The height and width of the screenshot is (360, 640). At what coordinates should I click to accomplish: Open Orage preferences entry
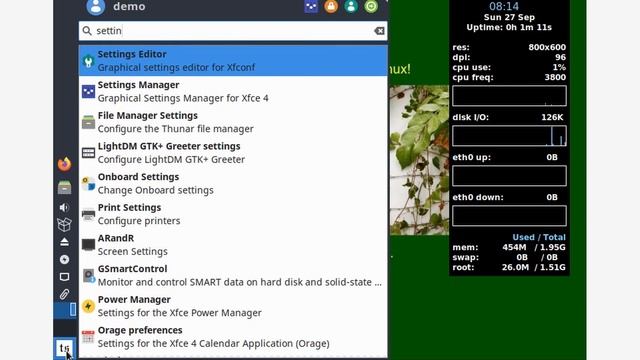[233, 336]
